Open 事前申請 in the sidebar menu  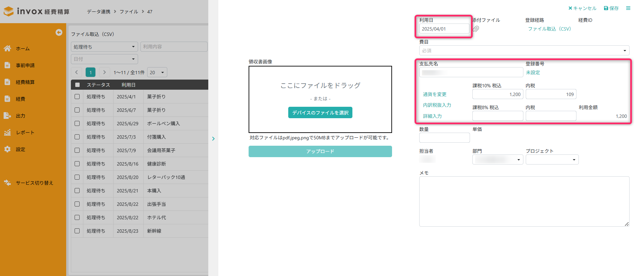coord(25,65)
